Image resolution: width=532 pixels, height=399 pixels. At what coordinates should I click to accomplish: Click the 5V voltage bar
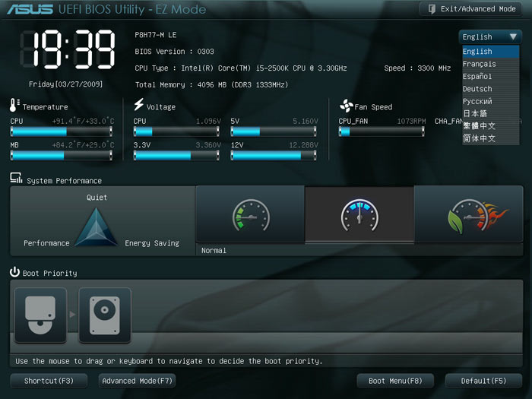[x=274, y=131]
